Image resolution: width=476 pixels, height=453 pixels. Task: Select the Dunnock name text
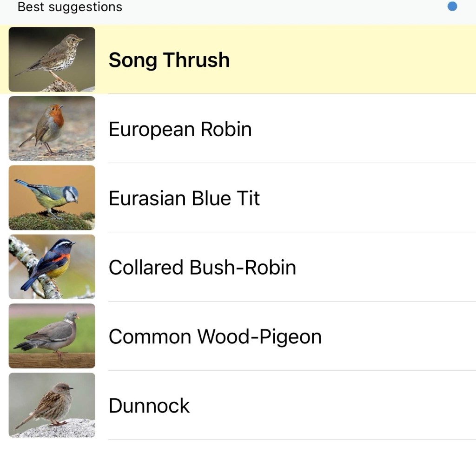(149, 406)
